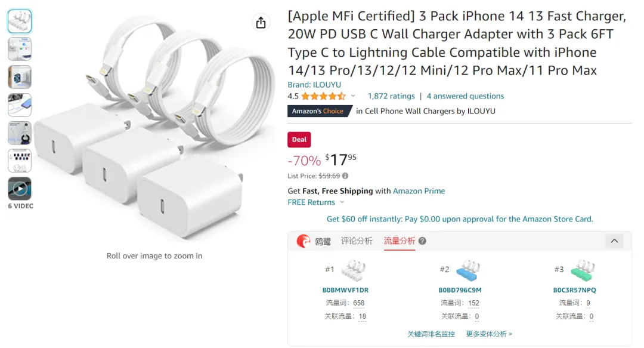This screenshot has height=348, width=644.
Task: Open the 4 answered questions link
Action: (465, 96)
